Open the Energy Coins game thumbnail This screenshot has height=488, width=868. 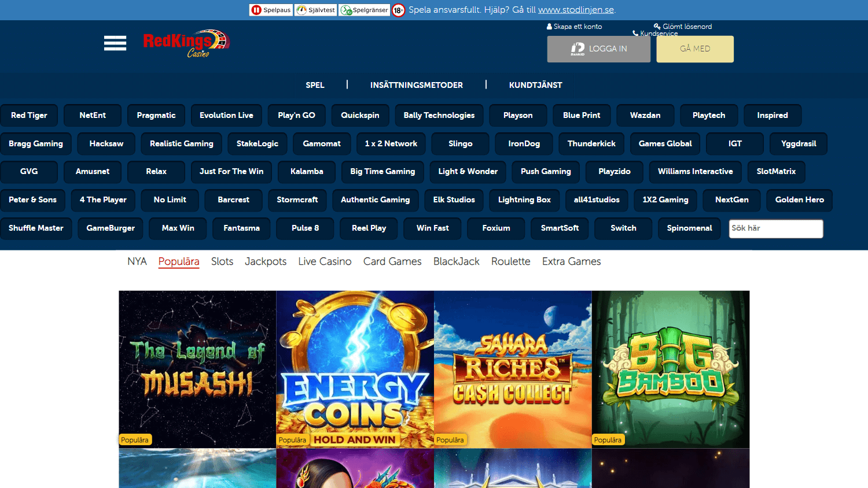click(355, 369)
